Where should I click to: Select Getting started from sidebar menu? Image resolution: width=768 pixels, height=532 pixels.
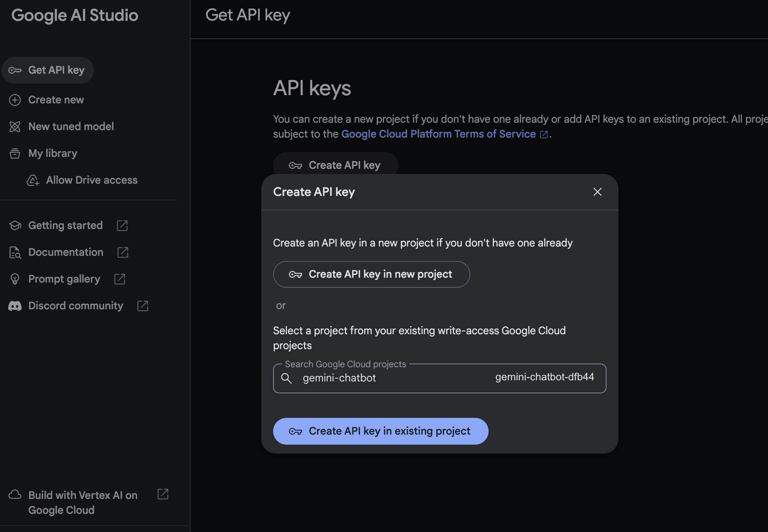click(x=65, y=225)
